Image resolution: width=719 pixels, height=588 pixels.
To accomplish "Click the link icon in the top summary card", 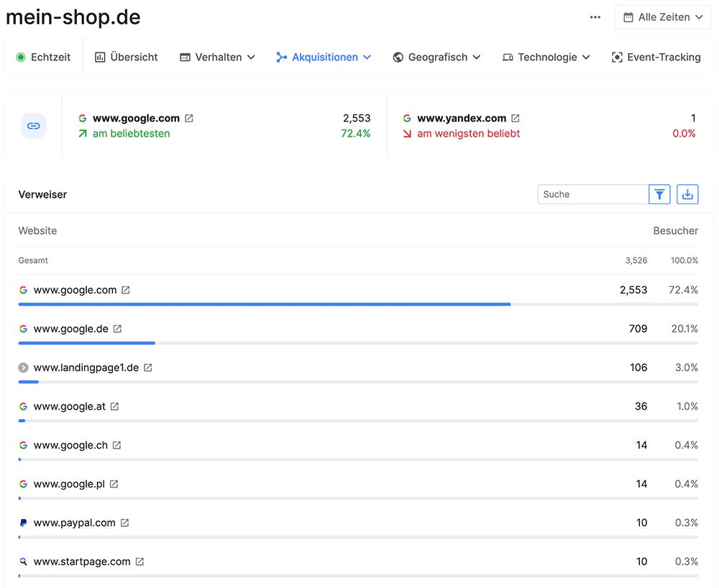I will point(33,125).
